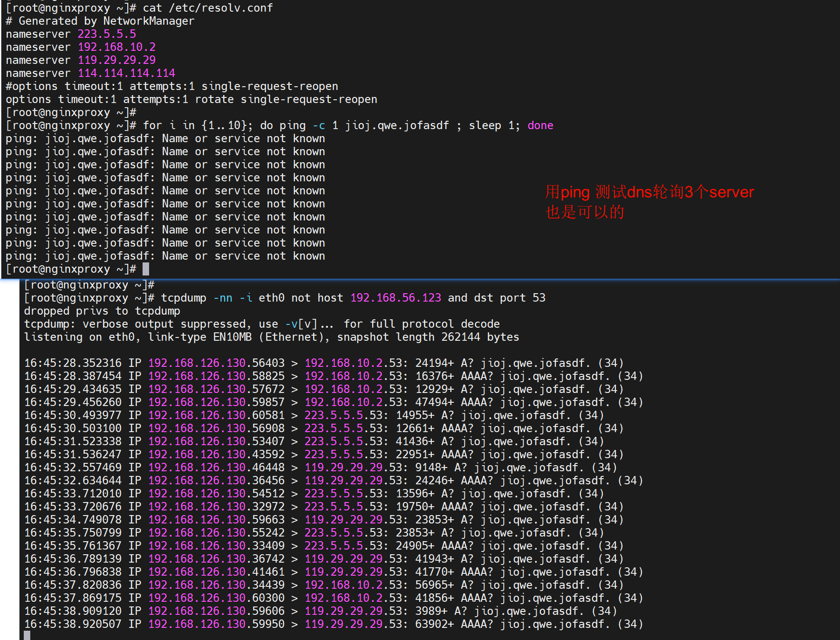Click the magenta done keyword
This screenshot has width=840, height=640.
click(x=540, y=125)
